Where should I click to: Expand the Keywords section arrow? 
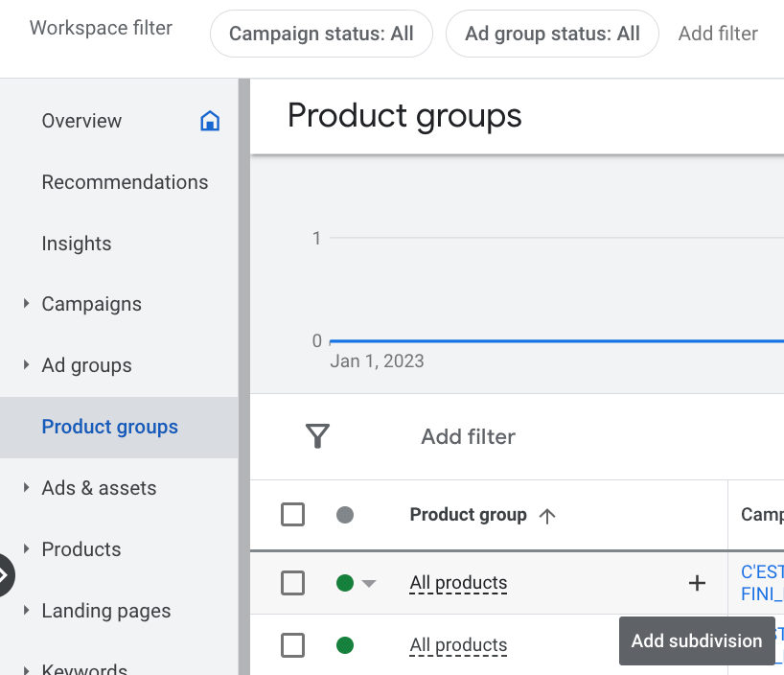27,669
